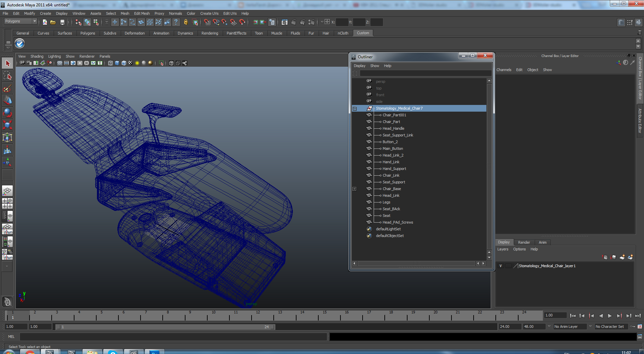Screen dimensions: 644x354
Task: Toggle visibility V of Stomatology_Medical_Chair_layer1
Action: tap(501, 266)
